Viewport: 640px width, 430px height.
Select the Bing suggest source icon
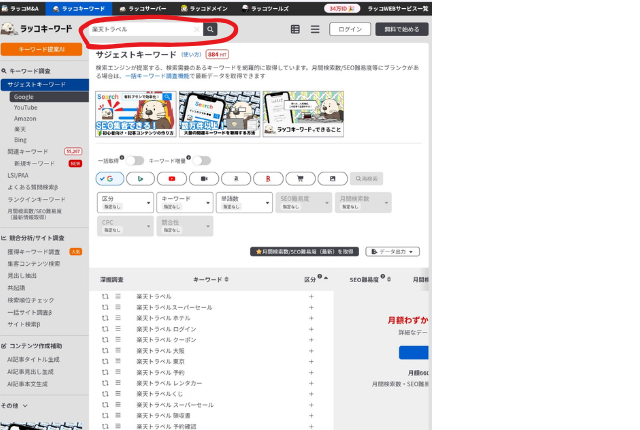[x=141, y=178]
